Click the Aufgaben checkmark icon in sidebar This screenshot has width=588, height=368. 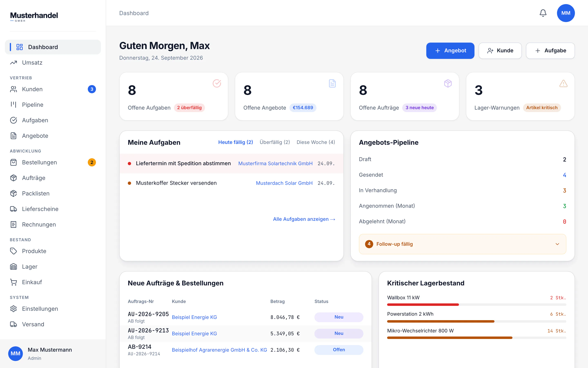click(x=14, y=120)
